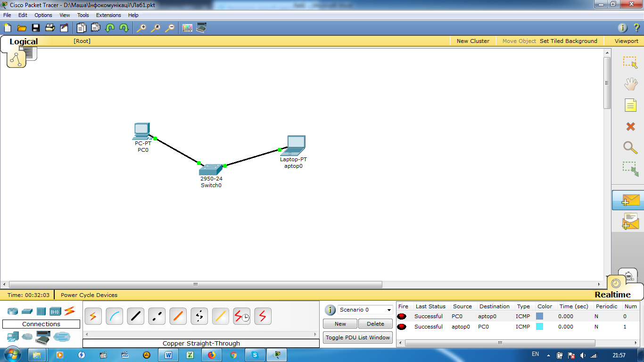Create a new network file
Viewport: 644px width, 362px height.
click(8, 28)
